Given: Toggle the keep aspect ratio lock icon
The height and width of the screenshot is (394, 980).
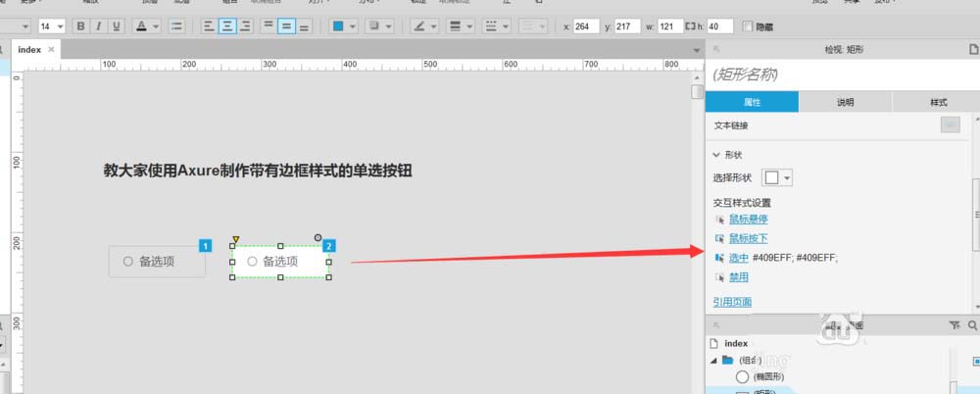Looking at the screenshot, I should pyautogui.click(x=690, y=26).
